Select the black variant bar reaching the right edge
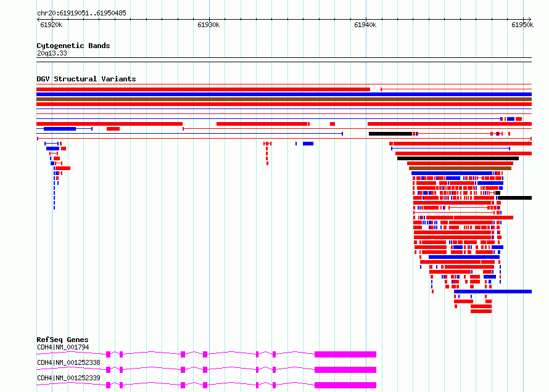 pyautogui.click(x=514, y=198)
